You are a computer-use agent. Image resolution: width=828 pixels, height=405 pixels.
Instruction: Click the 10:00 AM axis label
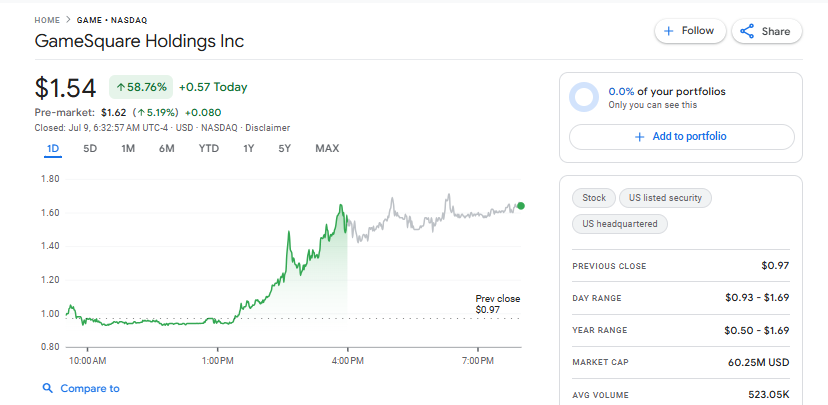pos(87,361)
